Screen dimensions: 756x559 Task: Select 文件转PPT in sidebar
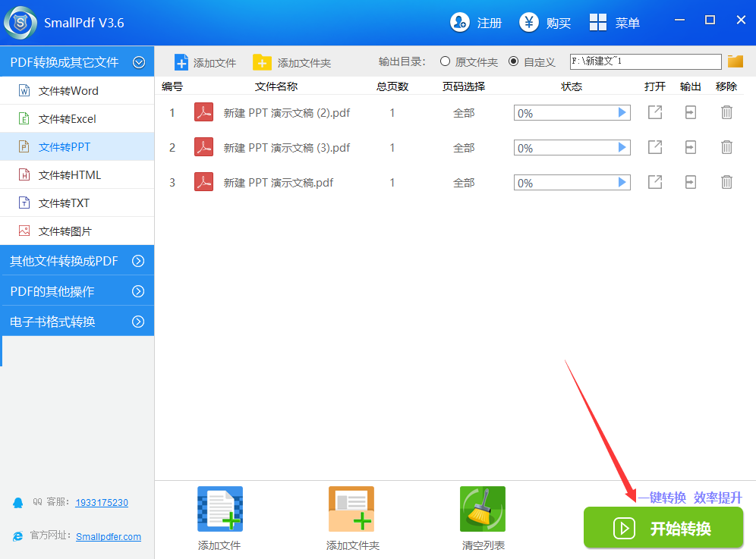(77, 146)
